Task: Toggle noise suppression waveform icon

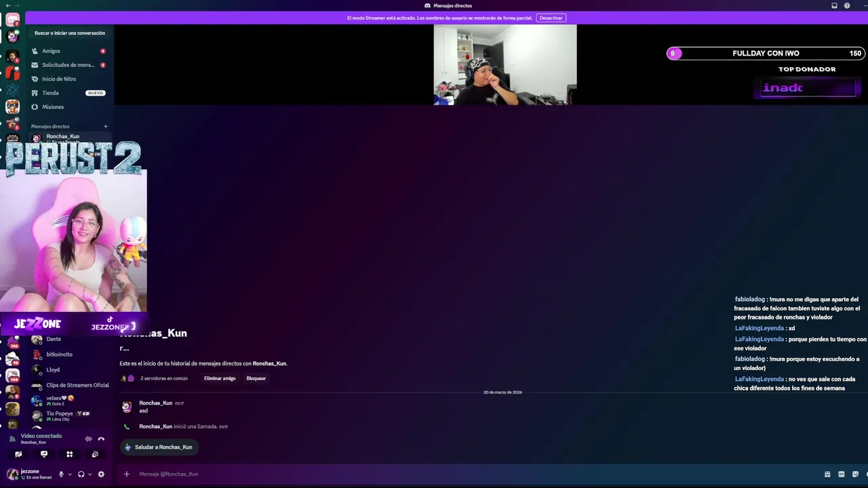Action: [88, 439]
